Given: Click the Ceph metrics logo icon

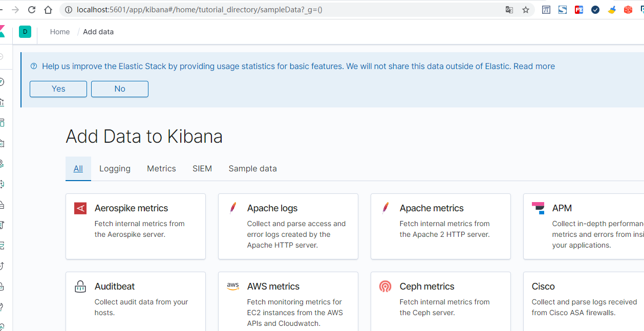Looking at the screenshot, I should pyautogui.click(x=385, y=286).
